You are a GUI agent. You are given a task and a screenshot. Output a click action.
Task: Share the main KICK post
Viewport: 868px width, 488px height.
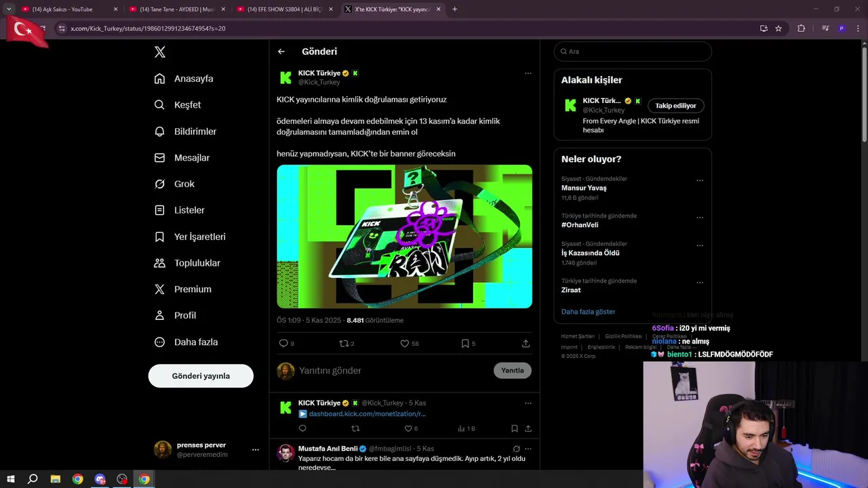tap(526, 344)
